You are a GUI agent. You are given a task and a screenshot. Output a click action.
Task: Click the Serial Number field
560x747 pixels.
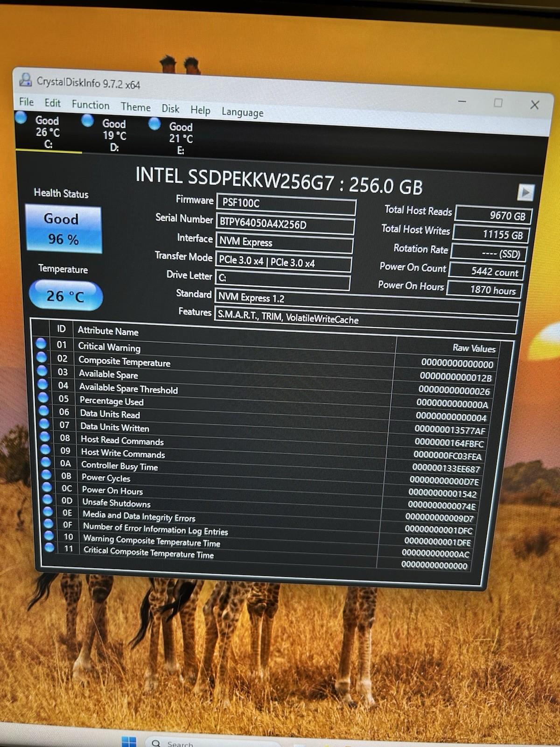(x=285, y=224)
